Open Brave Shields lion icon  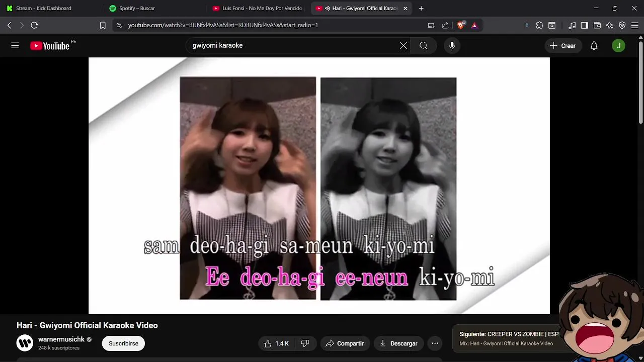tap(461, 25)
